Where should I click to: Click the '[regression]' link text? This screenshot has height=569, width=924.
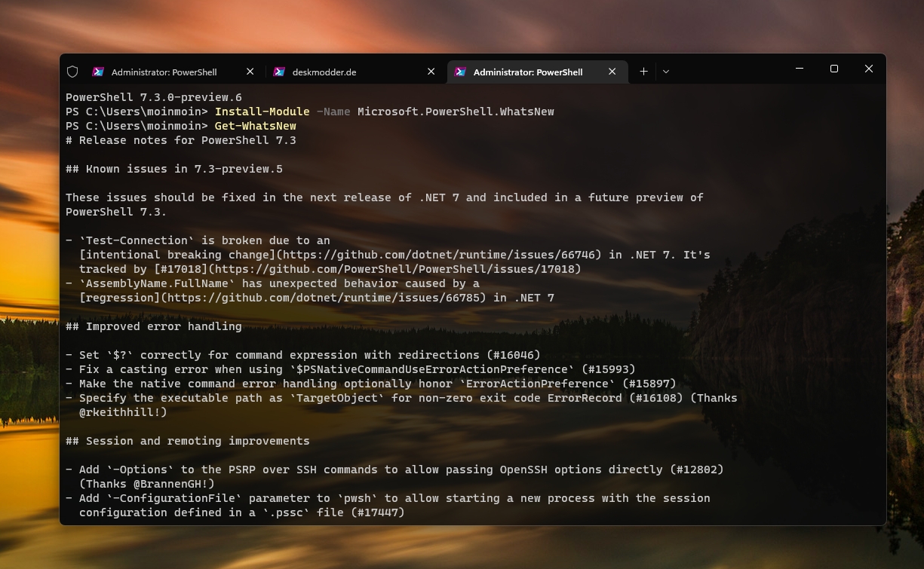[x=120, y=298]
